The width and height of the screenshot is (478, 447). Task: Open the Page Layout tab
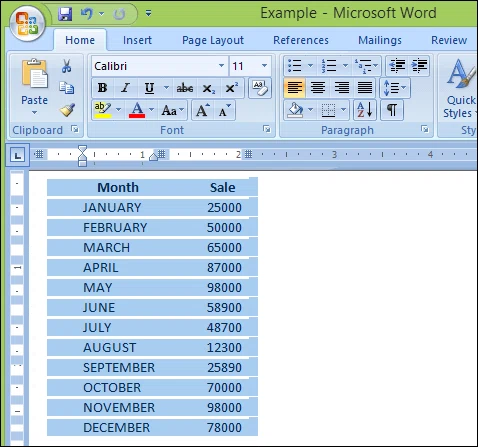tap(213, 40)
